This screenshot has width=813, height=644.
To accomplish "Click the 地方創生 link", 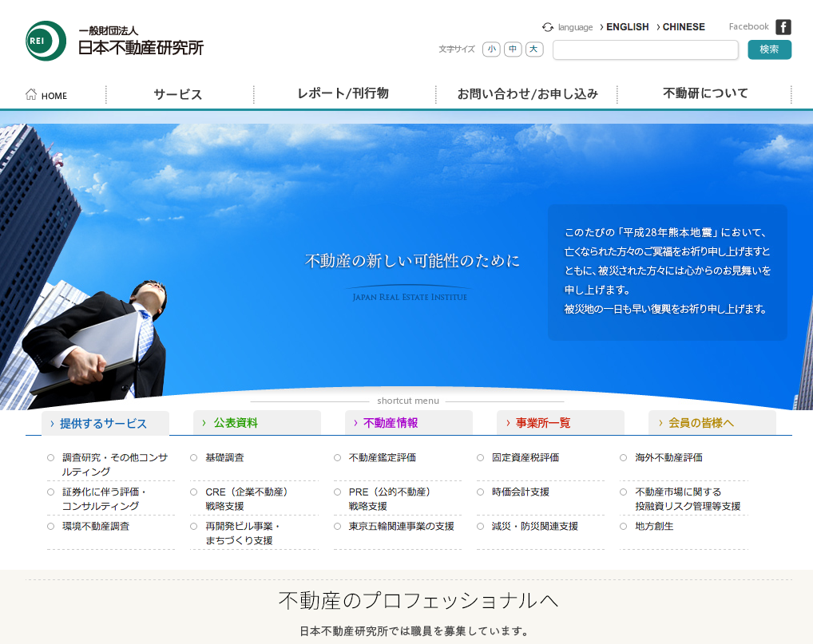I will [654, 526].
